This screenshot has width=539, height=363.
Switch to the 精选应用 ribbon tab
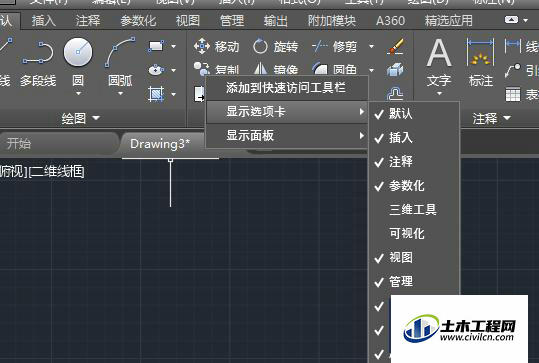point(448,21)
